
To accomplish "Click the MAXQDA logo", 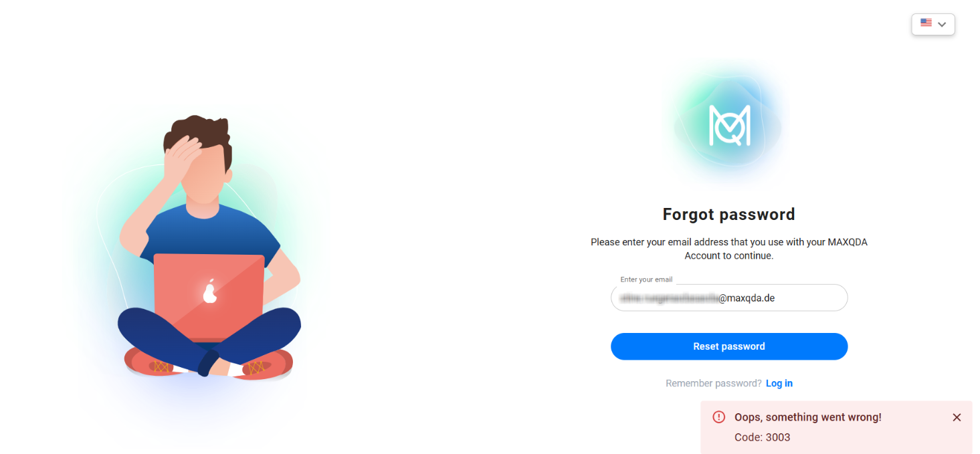I will click(x=729, y=125).
